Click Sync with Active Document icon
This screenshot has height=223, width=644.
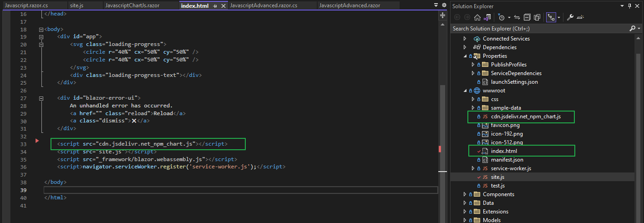pos(517,17)
